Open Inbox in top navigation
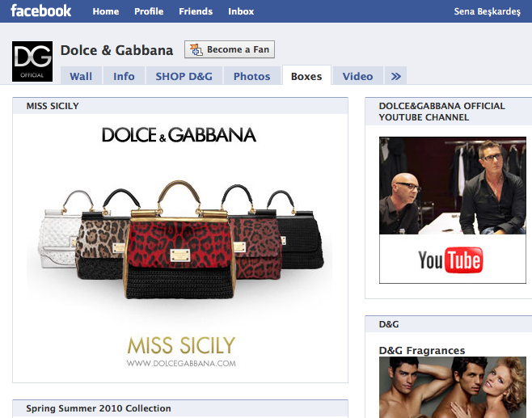The image size is (532, 418). click(241, 11)
